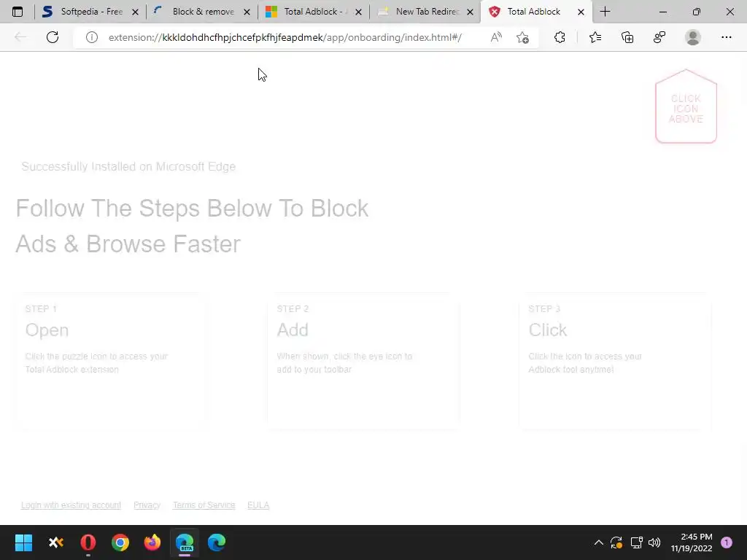747x560 pixels.
Task: Open the volume control tray icon
Action: pos(654,542)
